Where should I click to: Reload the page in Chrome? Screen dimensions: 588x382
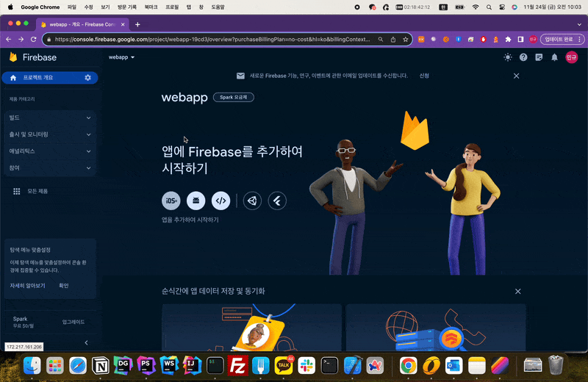point(33,40)
